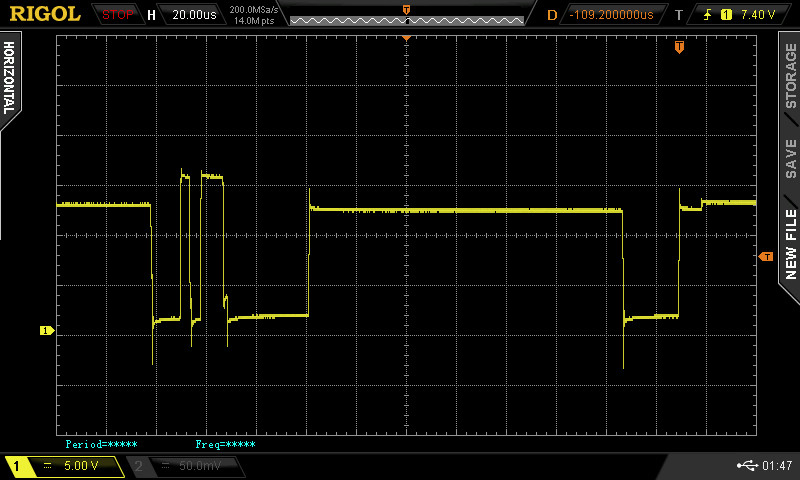Select the -109.200000us delay value
Screen dimensions: 800x480
point(611,15)
